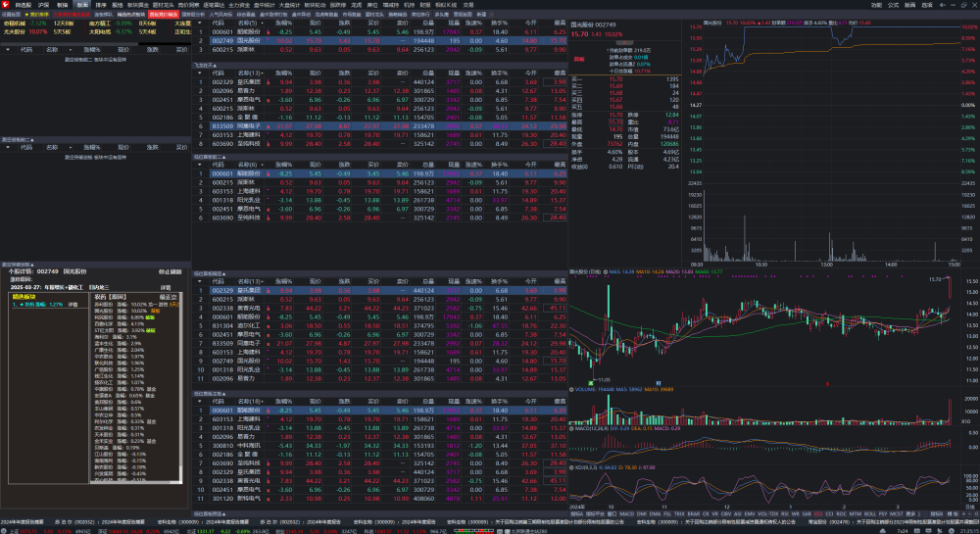Viewport: 980px width, 534px height.
Task: Toggle the BOLL indicator in bottom bar
Action: coord(870,514)
